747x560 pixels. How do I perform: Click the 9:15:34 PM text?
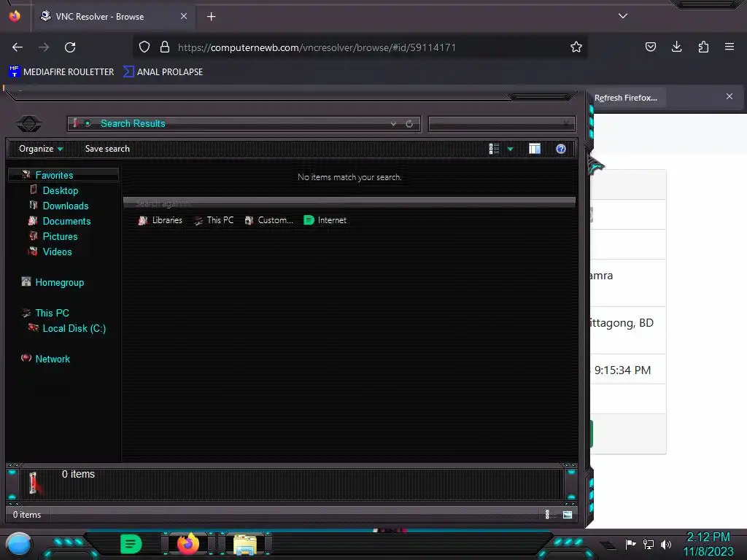622,370
